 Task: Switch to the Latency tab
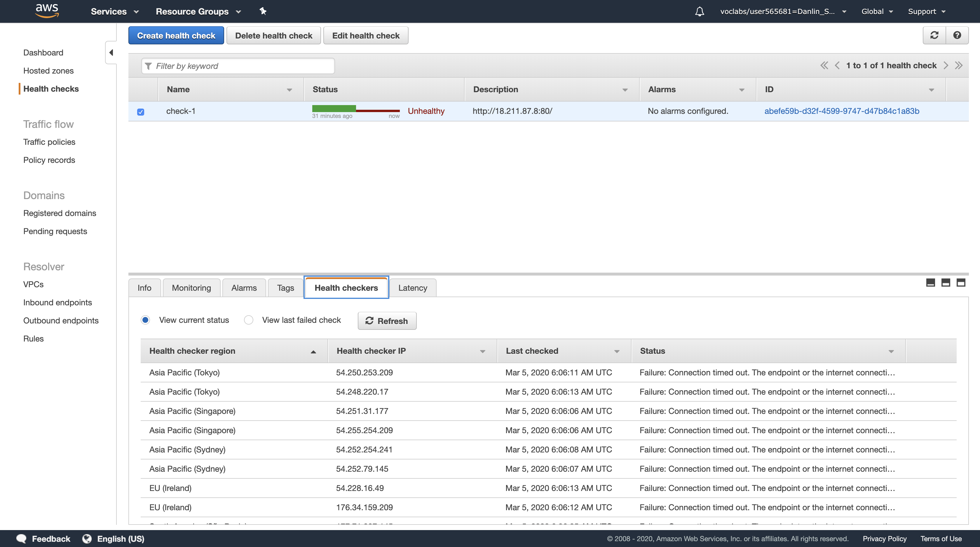412,288
